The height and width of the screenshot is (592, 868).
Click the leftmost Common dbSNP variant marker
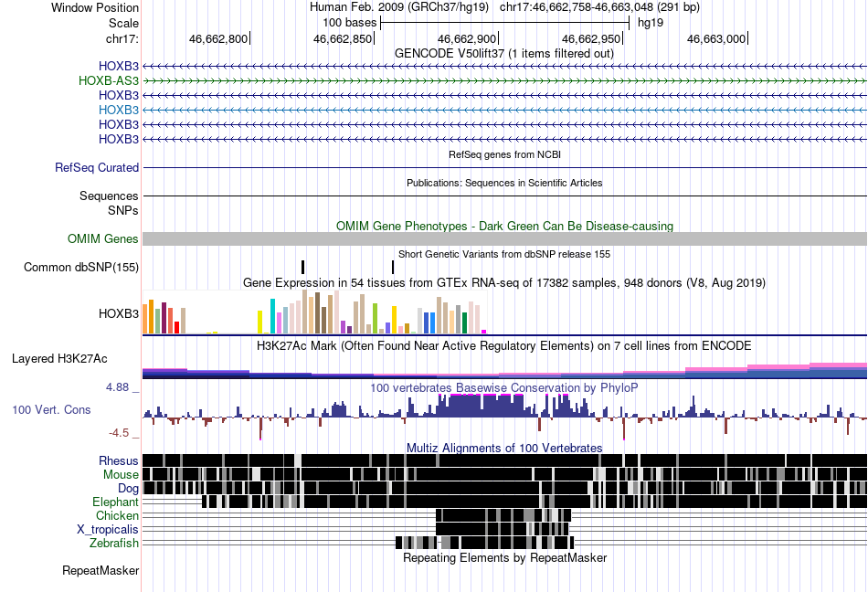[302, 268]
